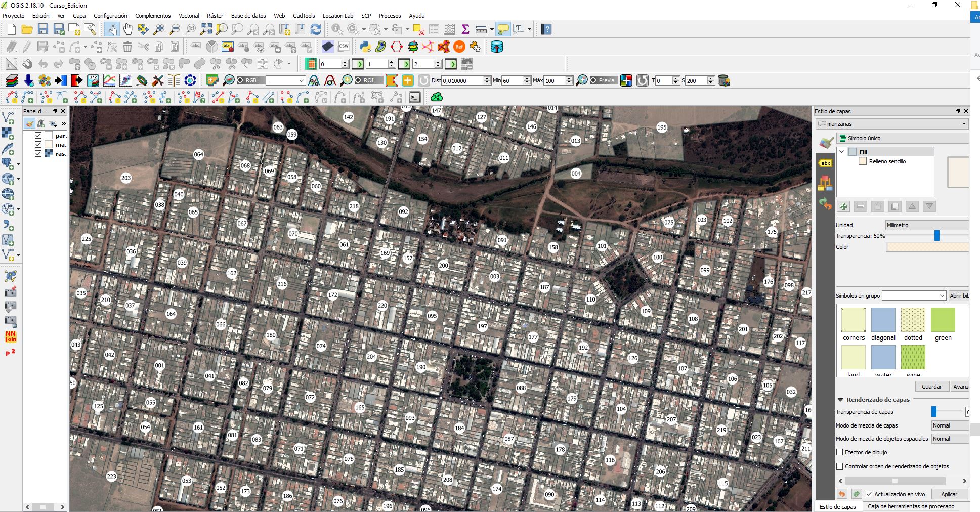The width and height of the screenshot is (980, 512).
Task: Collapse the Renderizado de capas section
Action: (x=840, y=400)
